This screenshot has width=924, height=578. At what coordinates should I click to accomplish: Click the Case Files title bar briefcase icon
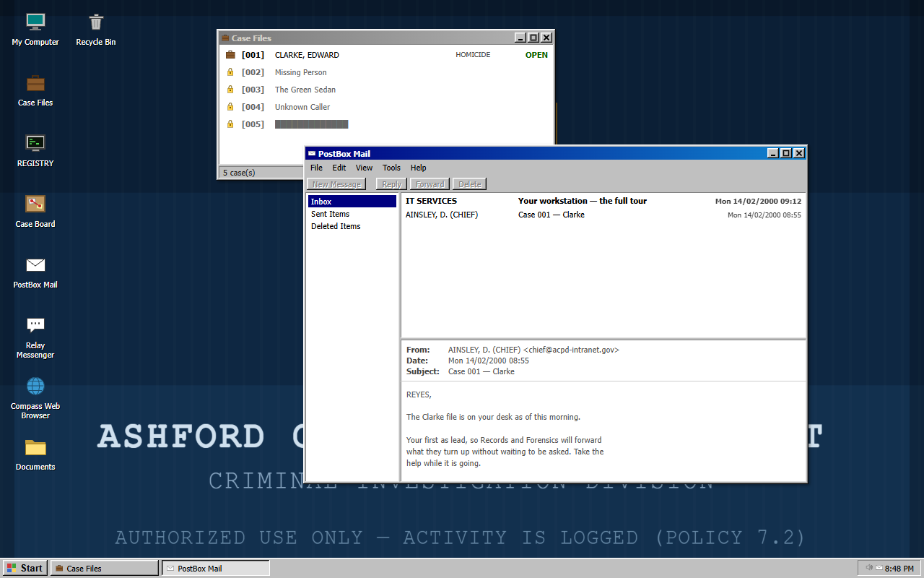pos(225,38)
